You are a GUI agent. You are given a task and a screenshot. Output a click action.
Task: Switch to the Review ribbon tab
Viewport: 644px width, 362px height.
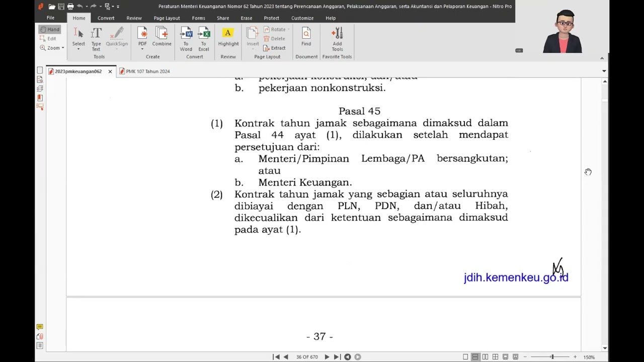134,18
